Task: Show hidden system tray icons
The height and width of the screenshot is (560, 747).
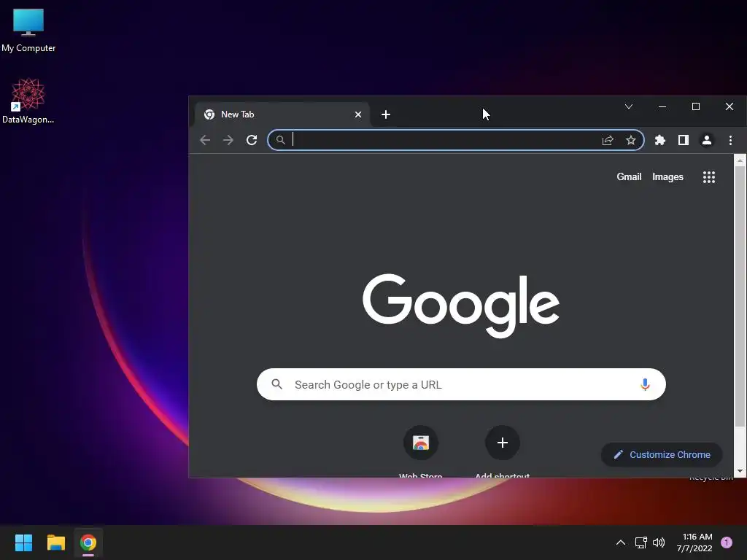Action: 620,542
